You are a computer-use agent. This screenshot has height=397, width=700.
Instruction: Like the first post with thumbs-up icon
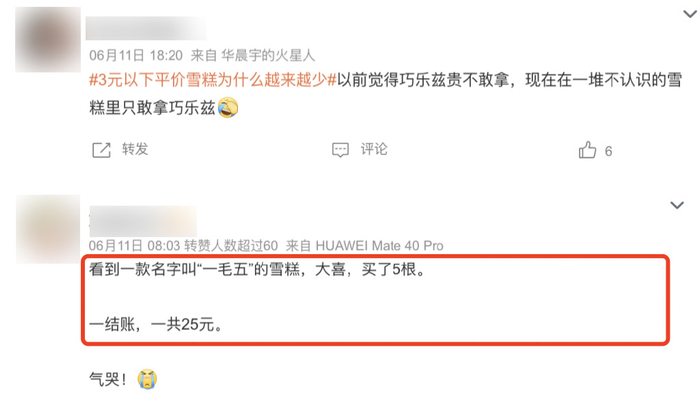(588, 150)
